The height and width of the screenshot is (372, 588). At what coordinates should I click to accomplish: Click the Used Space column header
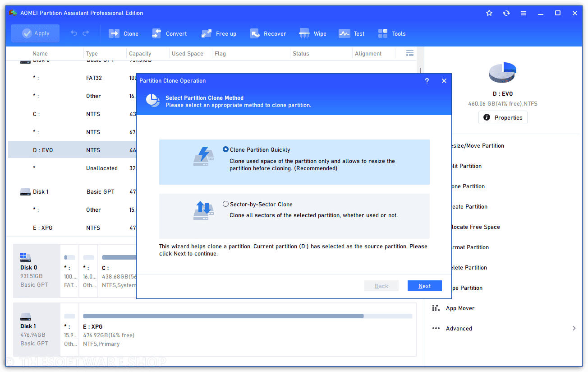pos(188,53)
